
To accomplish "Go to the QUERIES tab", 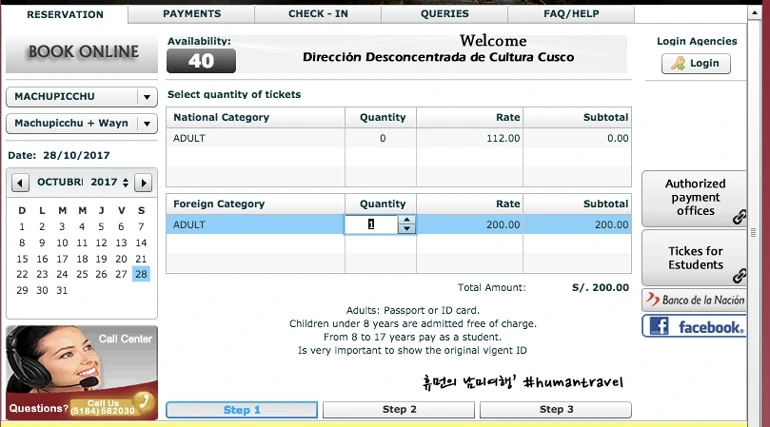I will click(444, 14).
